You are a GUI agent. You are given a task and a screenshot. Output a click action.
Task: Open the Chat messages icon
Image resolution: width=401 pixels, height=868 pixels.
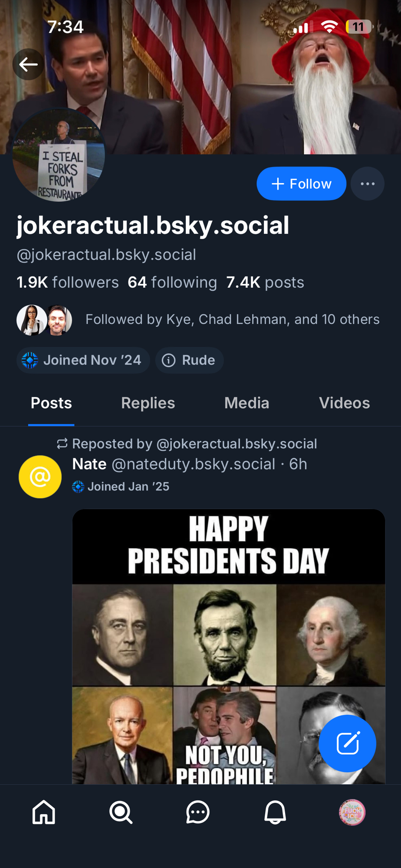tap(198, 812)
